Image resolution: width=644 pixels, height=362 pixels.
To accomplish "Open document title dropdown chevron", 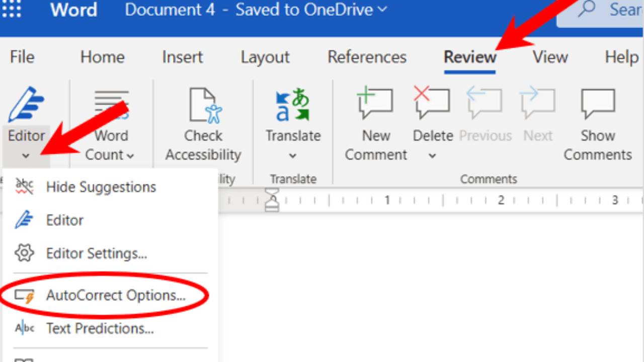I will point(382,10).
